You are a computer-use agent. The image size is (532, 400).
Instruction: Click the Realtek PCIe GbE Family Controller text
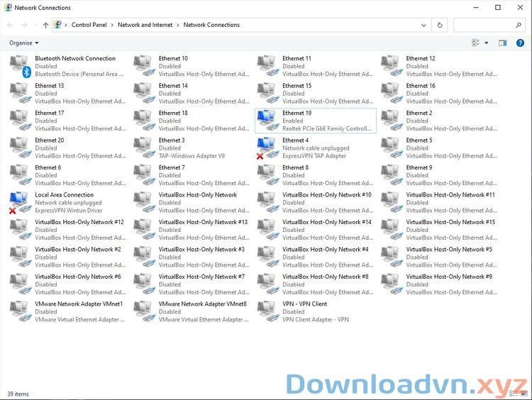[x=327, y=128]
